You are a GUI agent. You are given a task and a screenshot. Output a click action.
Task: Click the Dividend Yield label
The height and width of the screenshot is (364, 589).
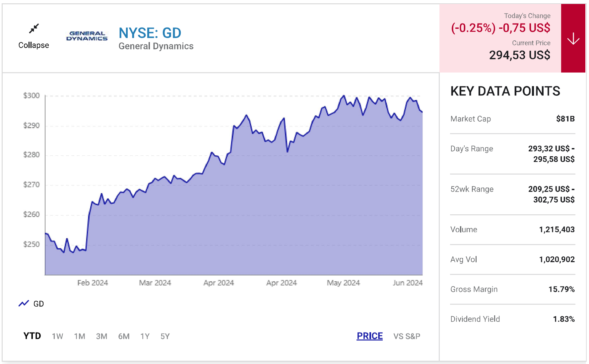(x=475, y=319)
